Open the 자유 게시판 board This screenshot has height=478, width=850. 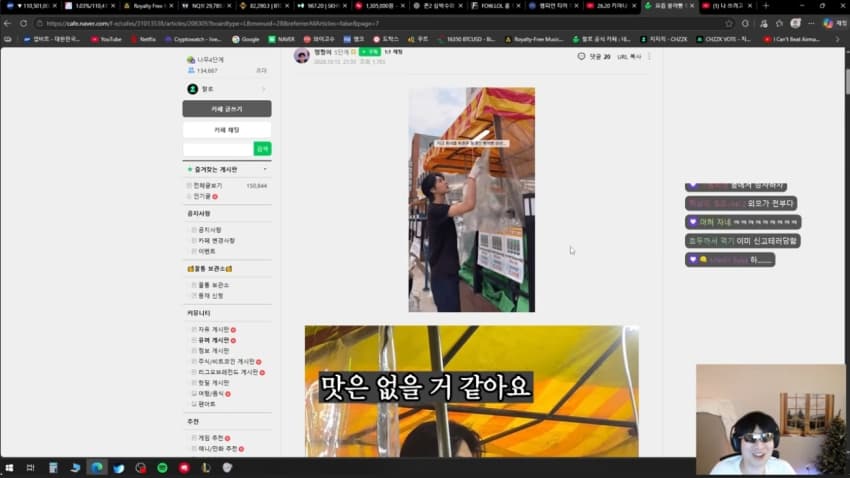(x=213, y=330)
